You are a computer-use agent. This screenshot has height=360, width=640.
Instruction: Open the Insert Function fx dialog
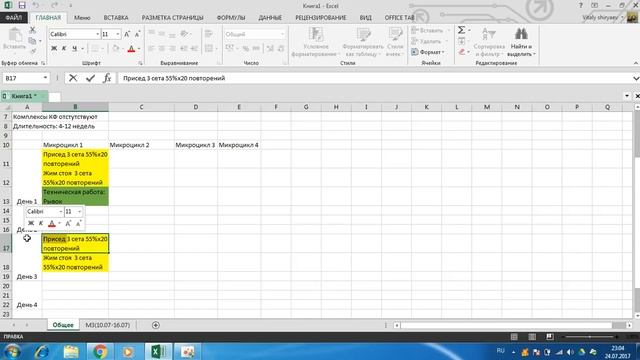tap(107, 78)
